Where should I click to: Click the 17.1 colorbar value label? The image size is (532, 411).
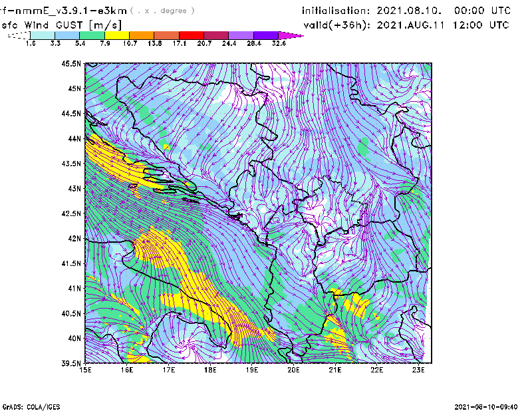pyautogui.click(x=179, y=43)
